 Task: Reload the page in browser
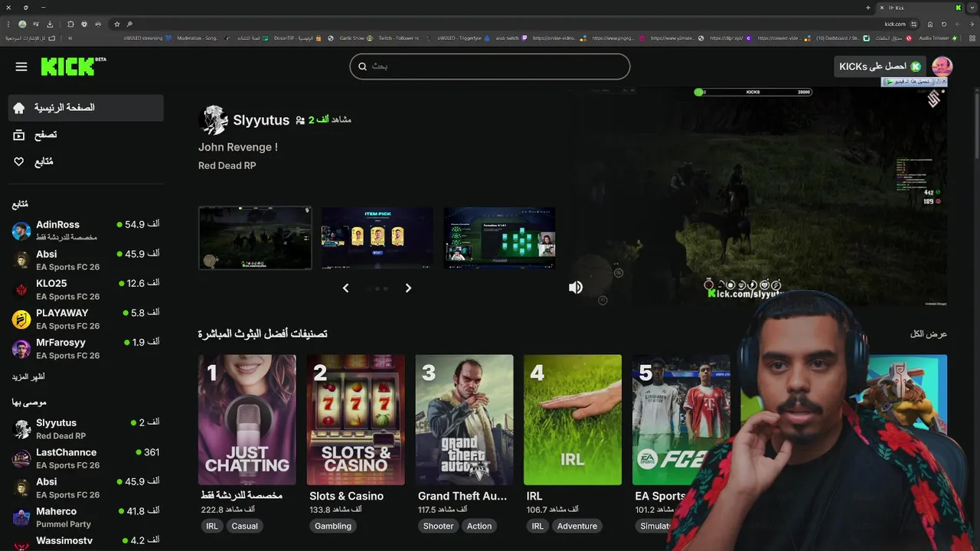click(944, 24)
